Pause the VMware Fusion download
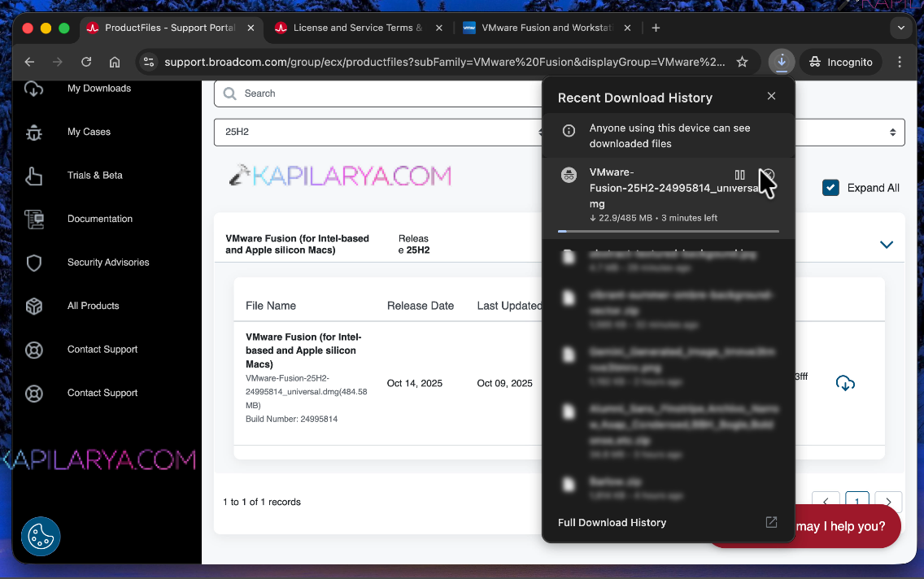The height and width of the screenshot is (579, 924). click(739, 174)
